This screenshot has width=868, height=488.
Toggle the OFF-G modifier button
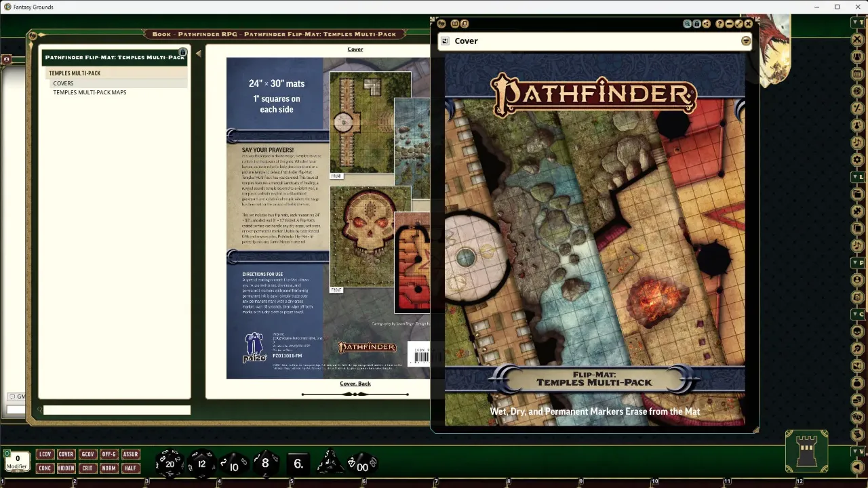(108, 454)
